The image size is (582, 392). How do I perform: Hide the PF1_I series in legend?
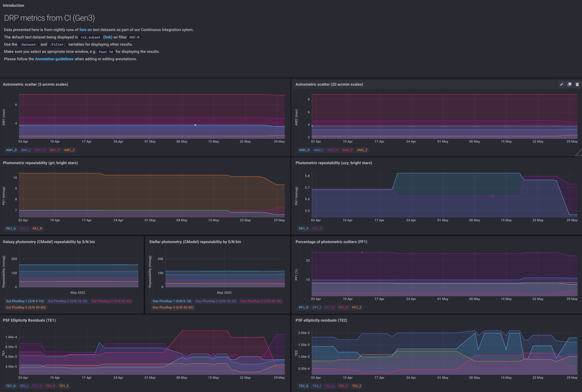click(x=317, y=307)
